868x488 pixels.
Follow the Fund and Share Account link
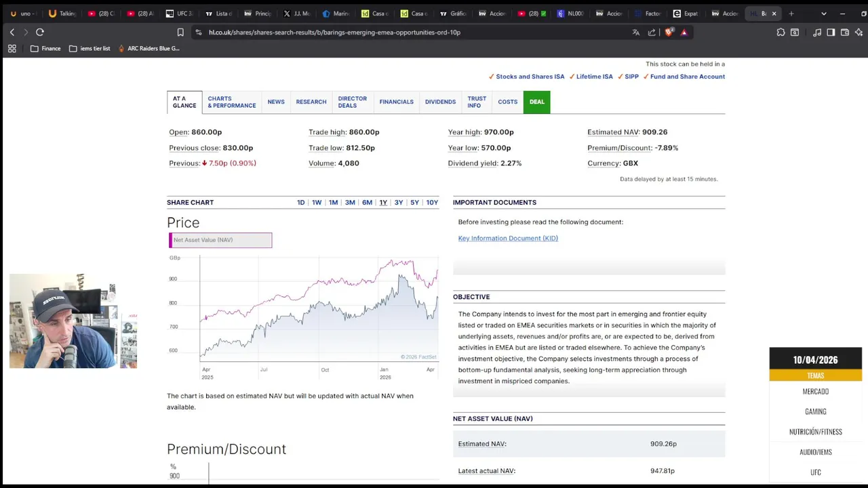688,77
